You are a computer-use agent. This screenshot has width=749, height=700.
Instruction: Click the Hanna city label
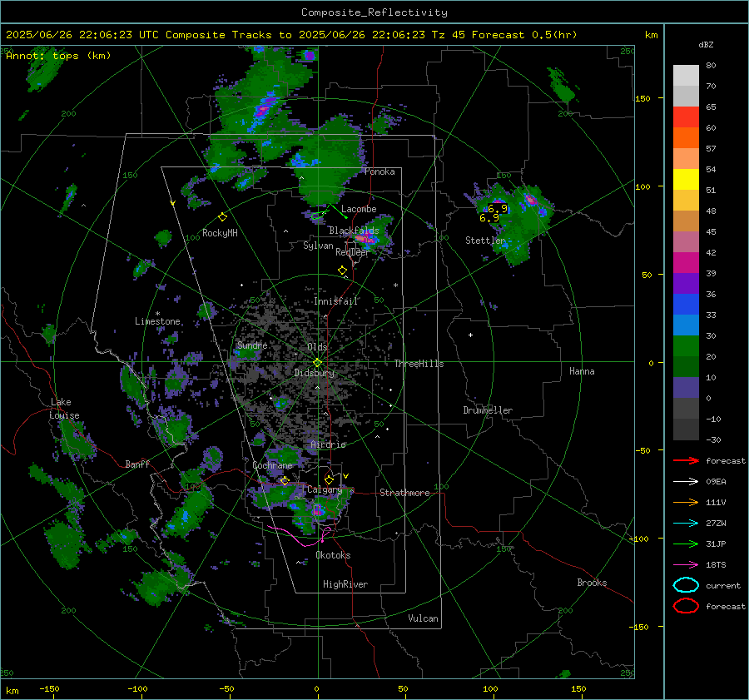coord(582,371)
